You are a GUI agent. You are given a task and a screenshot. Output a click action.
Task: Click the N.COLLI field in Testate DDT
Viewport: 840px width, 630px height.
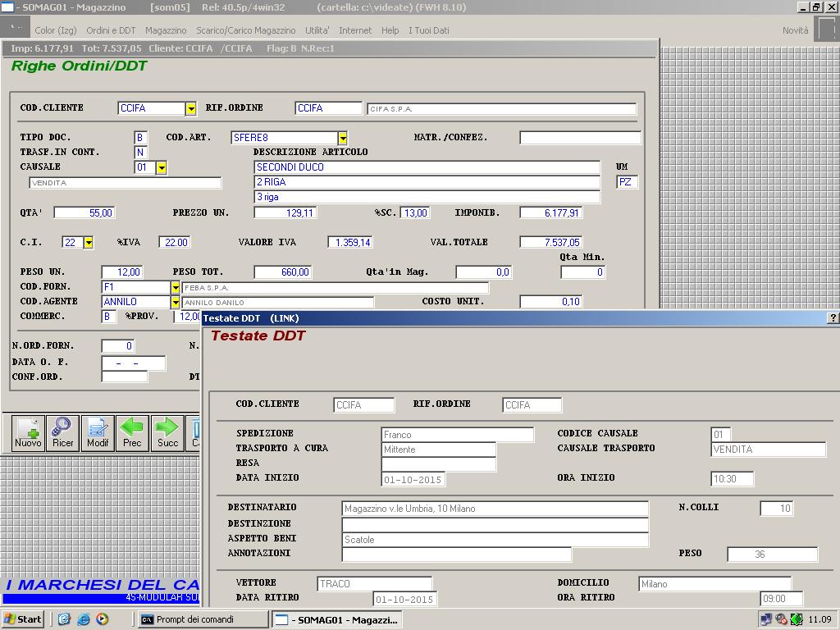click(x=777, y=509)
